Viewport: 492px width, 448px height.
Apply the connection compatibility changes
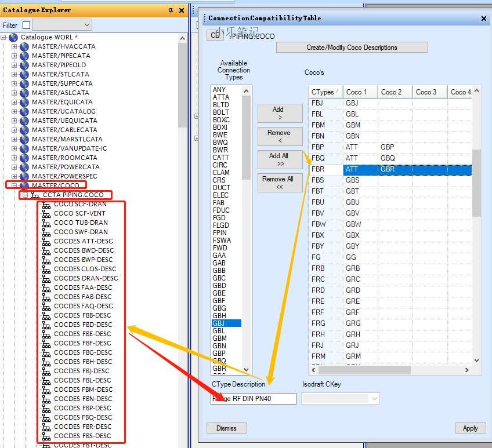point(470,428)
